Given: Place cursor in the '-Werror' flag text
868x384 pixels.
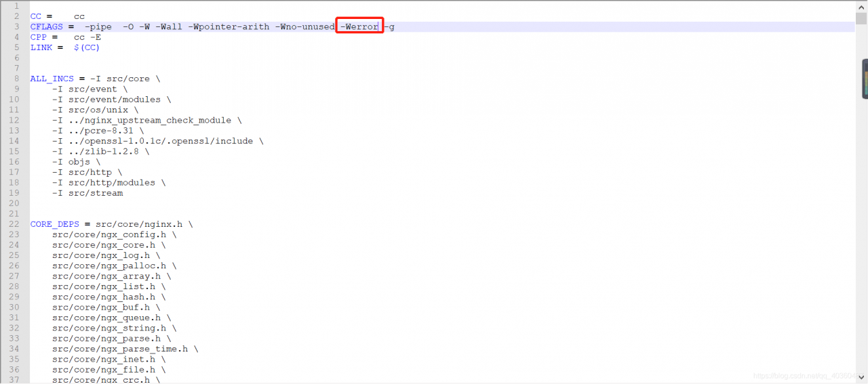Looking at the screenshot, I should (x=359, y=27).
